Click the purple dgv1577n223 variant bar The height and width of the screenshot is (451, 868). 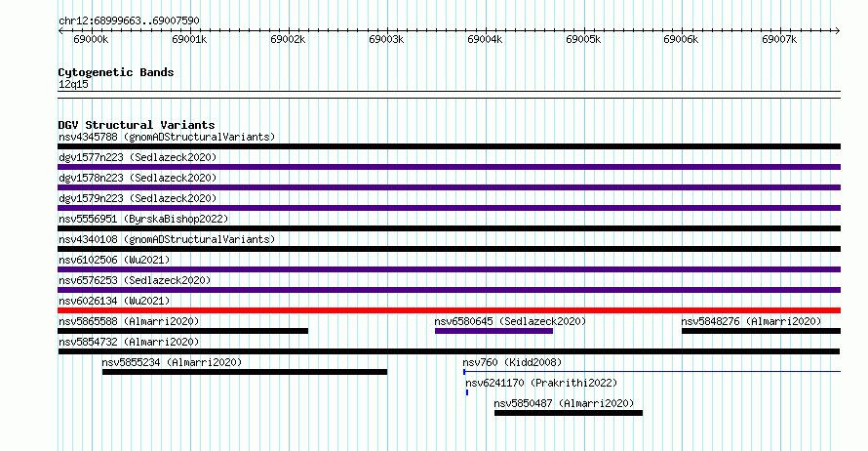[450, 167]
